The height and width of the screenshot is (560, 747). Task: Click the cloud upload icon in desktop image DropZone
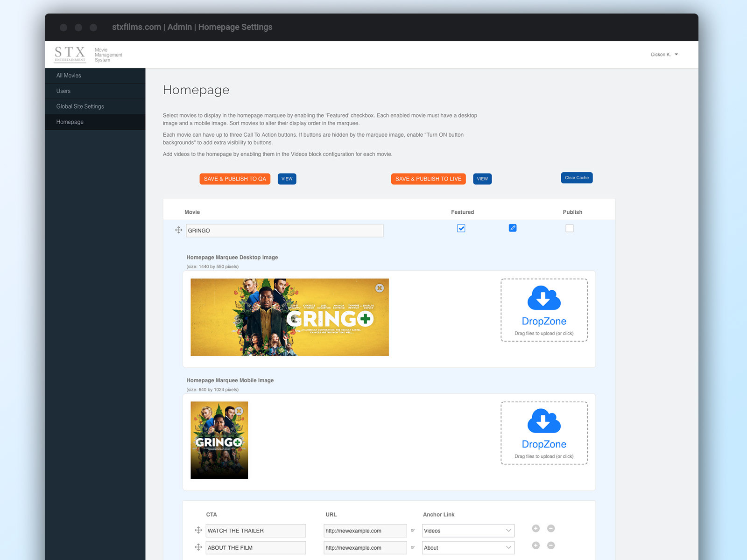(544, 298)
